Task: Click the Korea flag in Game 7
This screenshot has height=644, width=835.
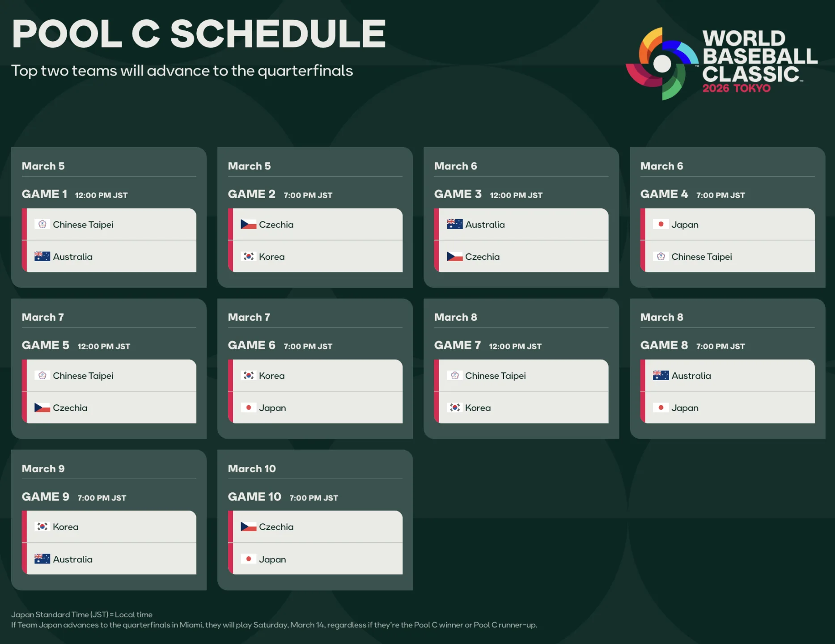Action: pos(454,407)
